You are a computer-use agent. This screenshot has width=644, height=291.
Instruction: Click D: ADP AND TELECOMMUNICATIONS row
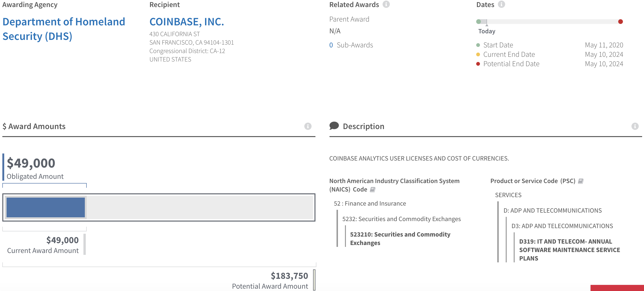(553, 211)
